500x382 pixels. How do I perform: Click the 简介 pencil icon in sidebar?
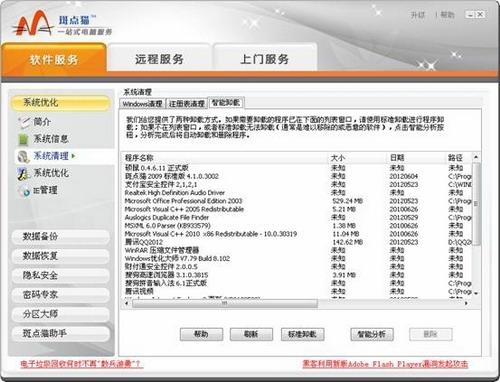pyautogui.click(x=24, y=122)
